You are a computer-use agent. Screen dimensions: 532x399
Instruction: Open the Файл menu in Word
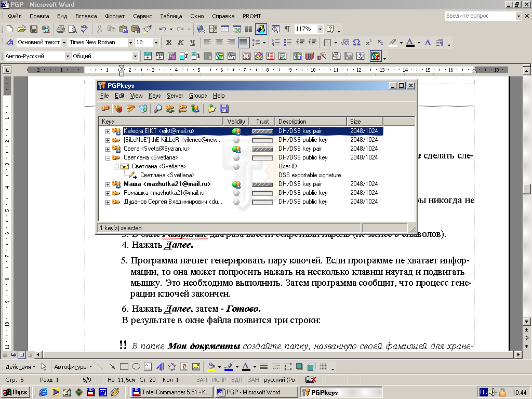[15, 16]
